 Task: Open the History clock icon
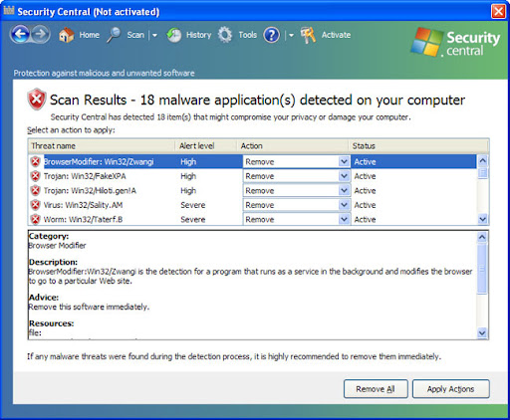tap(174, 35)
